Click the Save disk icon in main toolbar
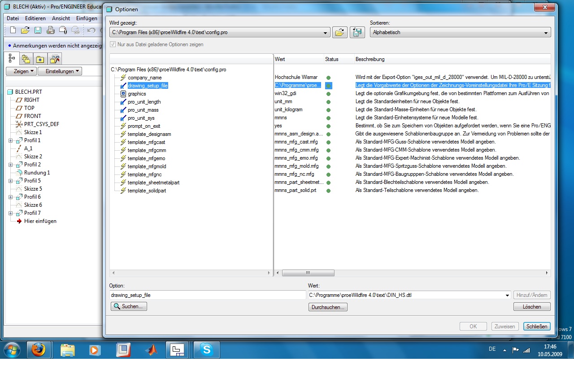Image resolution: width=574 pixels, height=392 pixels. 38,30
